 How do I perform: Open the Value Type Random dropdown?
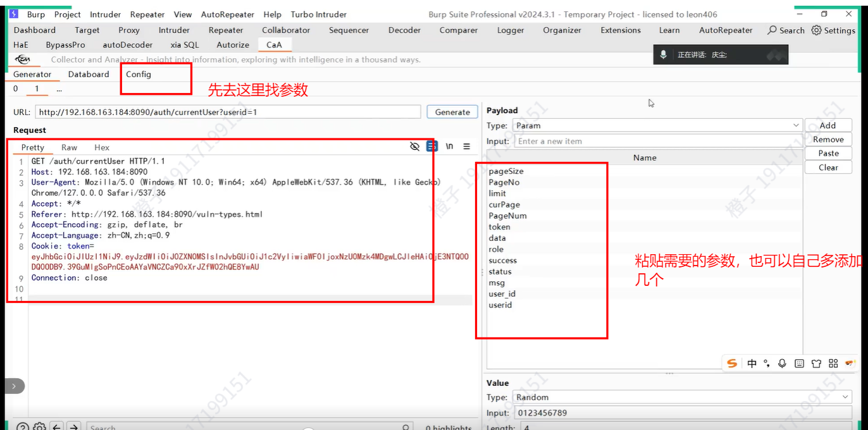683,397
